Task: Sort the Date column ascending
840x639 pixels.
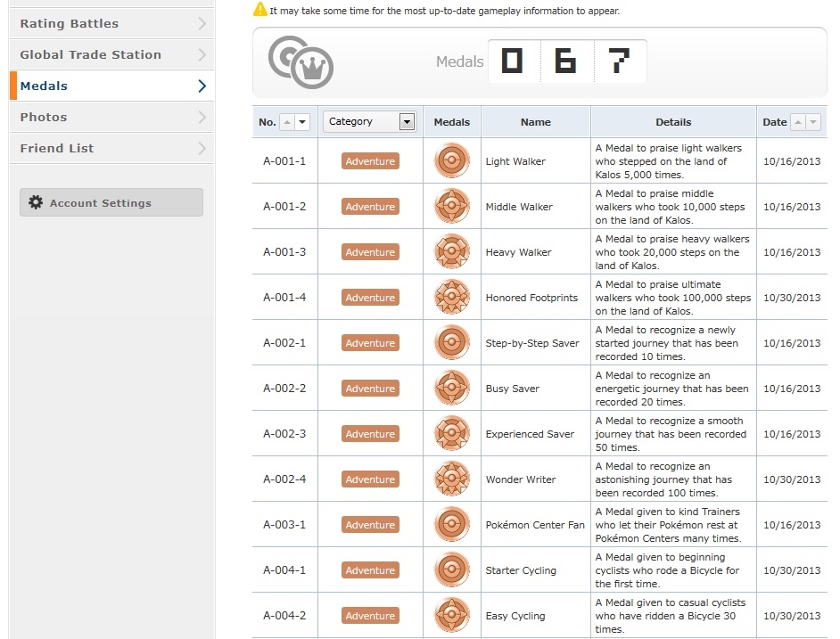Action: [797, 122]
